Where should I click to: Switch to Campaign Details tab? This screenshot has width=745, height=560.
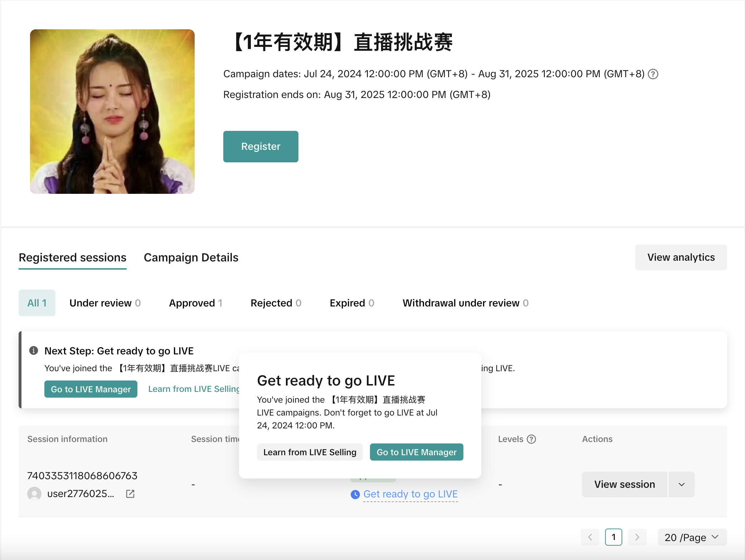(191, 257)
